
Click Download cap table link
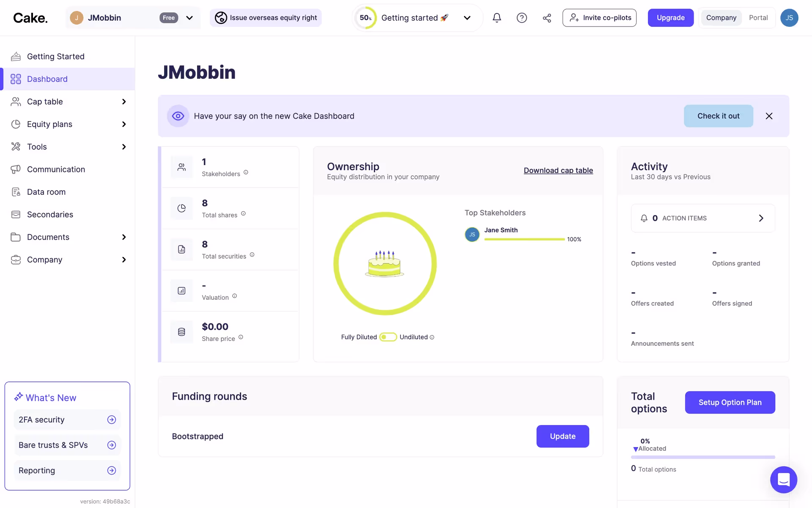click(x=558, y=170)
